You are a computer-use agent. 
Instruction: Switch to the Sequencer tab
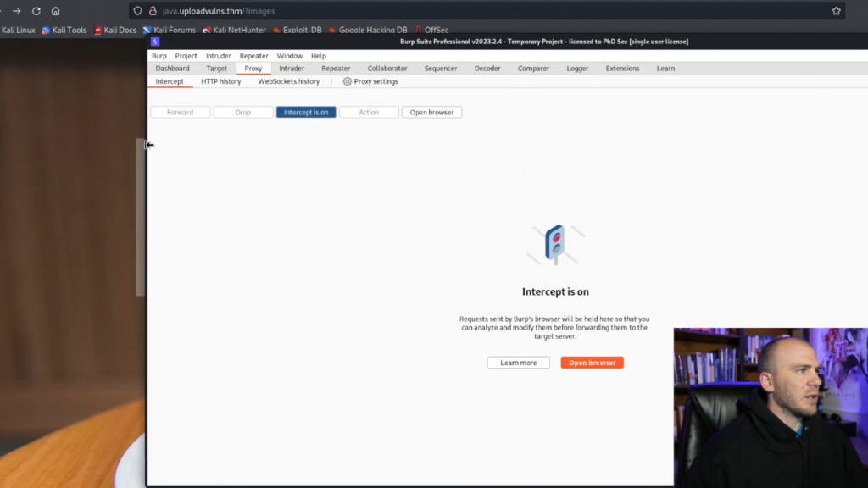441,69
